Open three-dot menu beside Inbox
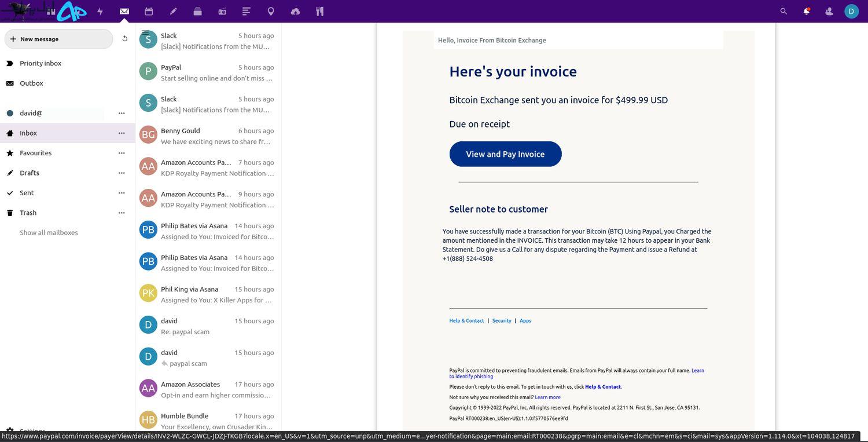The height and width of the screenshot is (442, 868). (122, 133)
